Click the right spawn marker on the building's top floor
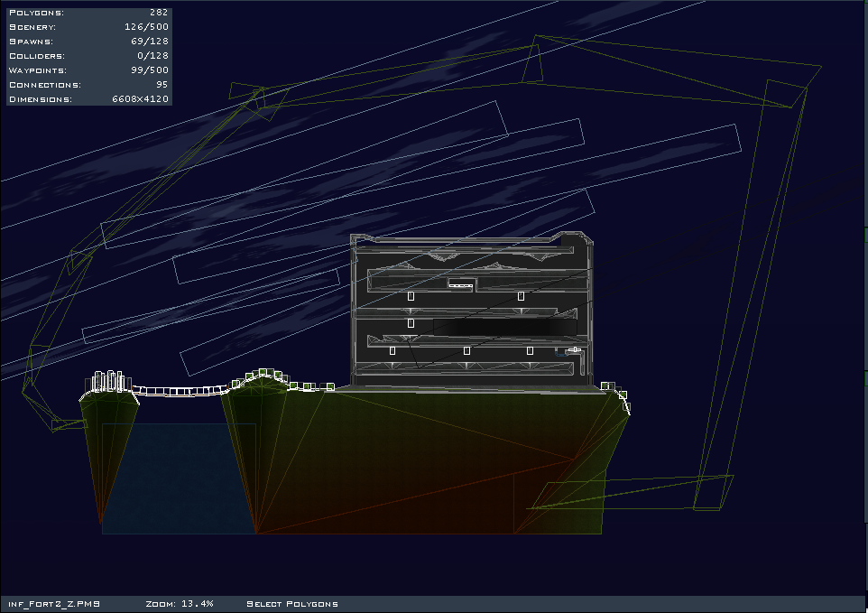Viewport: 868px width, 613px height. (x=521, y=296)
